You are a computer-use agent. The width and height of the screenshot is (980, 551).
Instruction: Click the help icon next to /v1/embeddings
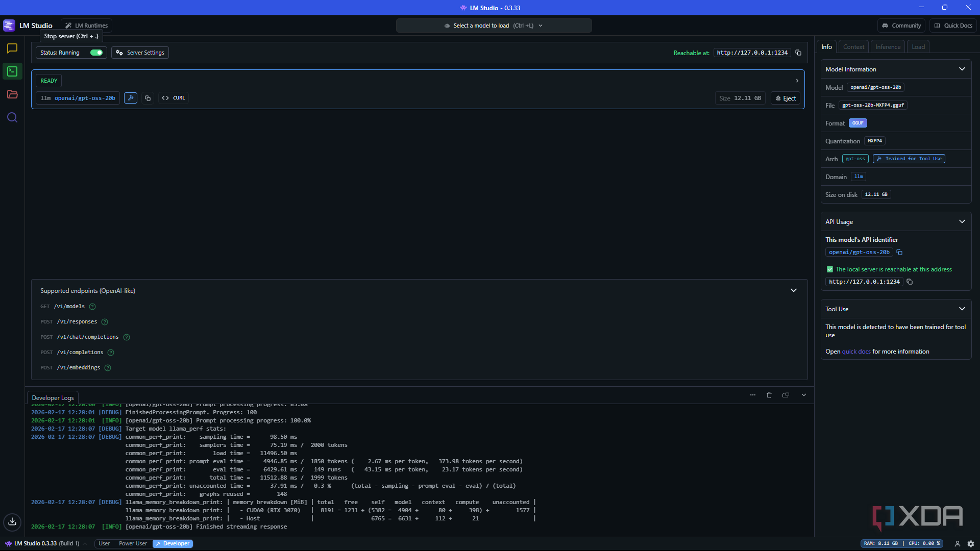click(108, 368)
